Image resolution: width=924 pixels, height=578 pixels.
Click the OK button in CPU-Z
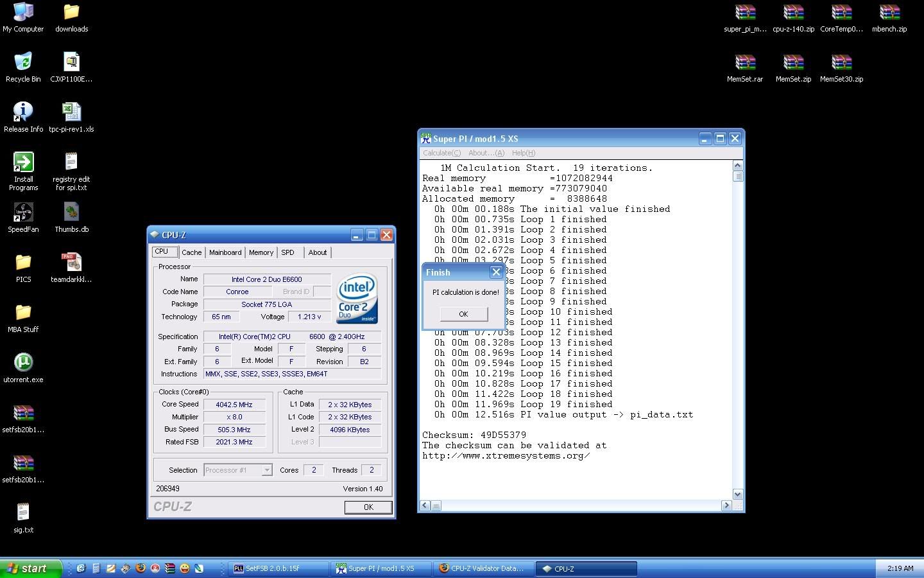(x=368, y=507)
